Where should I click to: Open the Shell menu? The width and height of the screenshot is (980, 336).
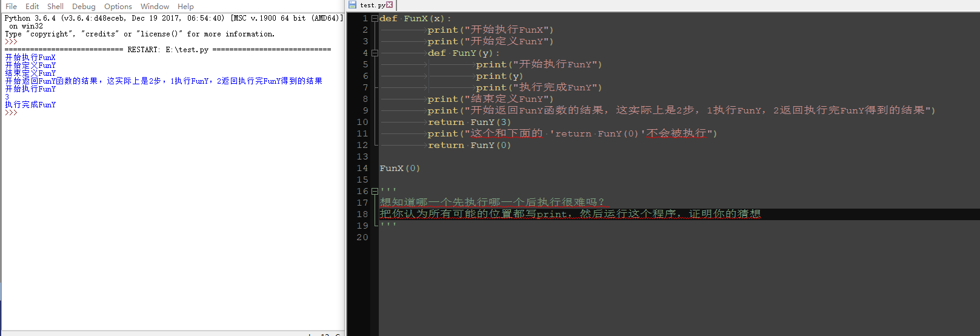55,6
